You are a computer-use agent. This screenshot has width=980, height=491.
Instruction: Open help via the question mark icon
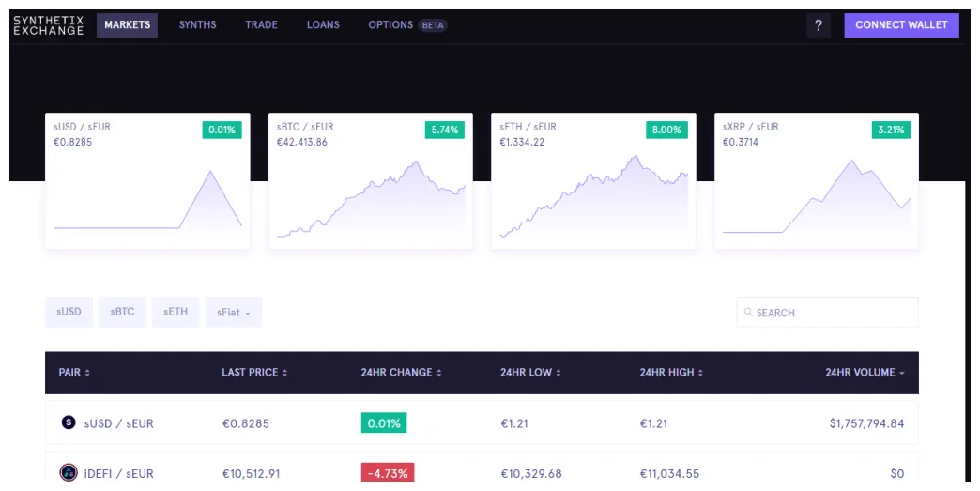[819, 25]
